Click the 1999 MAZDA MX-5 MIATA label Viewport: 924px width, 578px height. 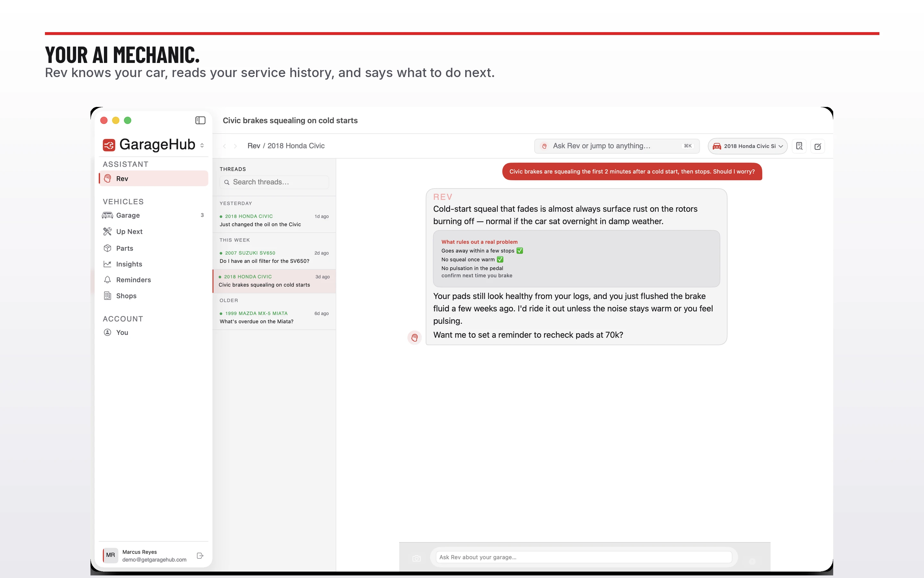[x=256, y=313]
